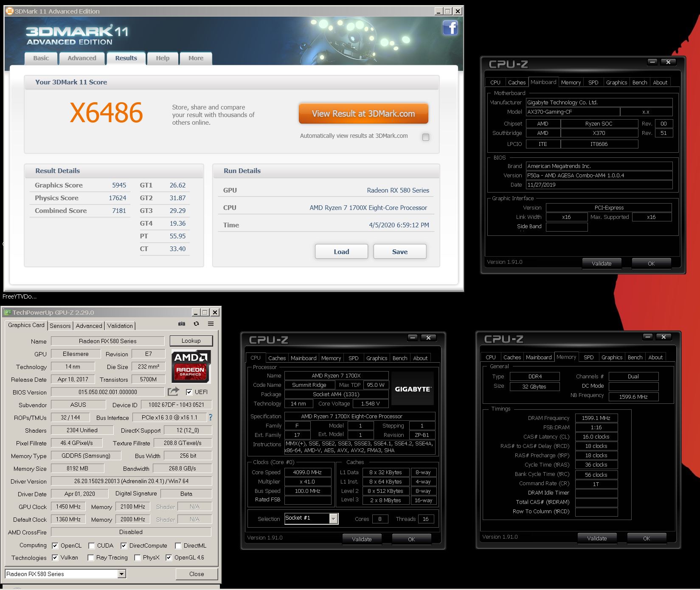Click the BIOS share/export arrow icon in GPU-Z
Image resolution: width=700 pixels, height=590 pixels.
click(173, 391)
